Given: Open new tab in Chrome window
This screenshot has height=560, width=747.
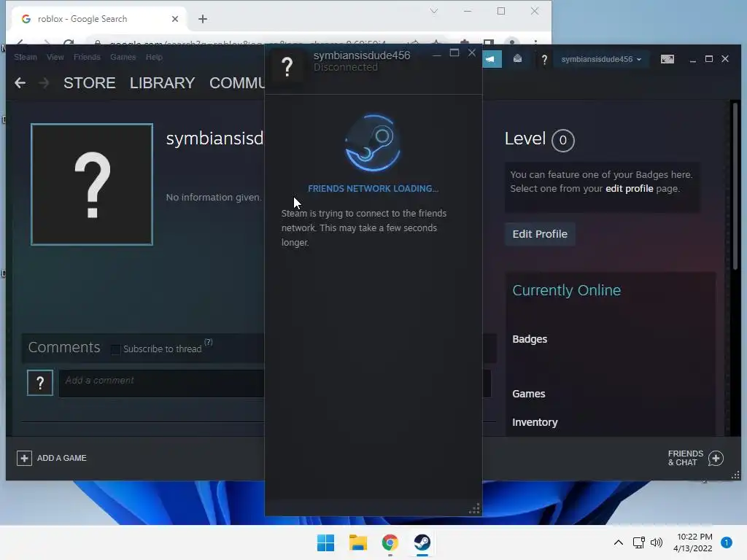Looking at the screenshot, I should point(203,19).
